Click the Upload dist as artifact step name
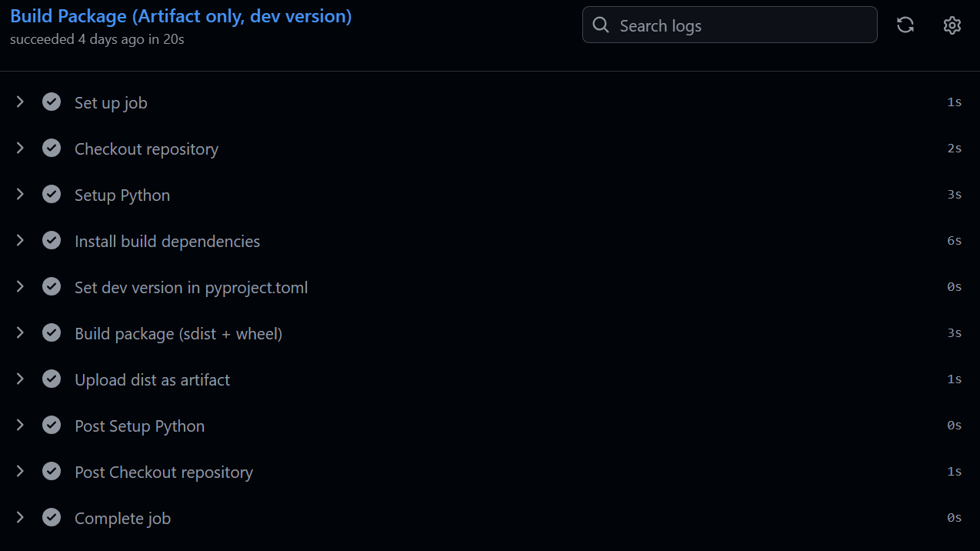This screenshot has height=551, width=980. tap(152, 379)
